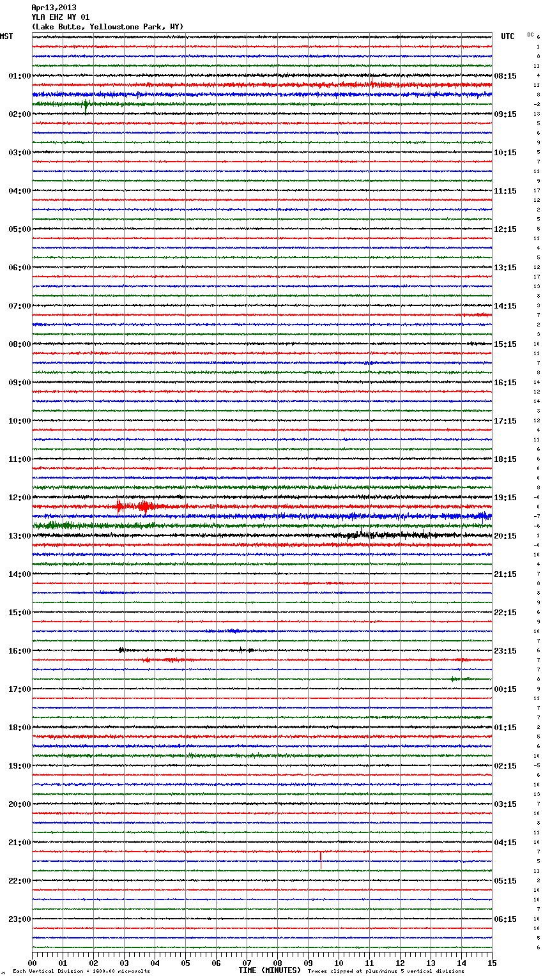The width and height of the screenshot is (543, 980).
Task: Click the 14:00 MST time label
Action: click(x=19, y=574)
